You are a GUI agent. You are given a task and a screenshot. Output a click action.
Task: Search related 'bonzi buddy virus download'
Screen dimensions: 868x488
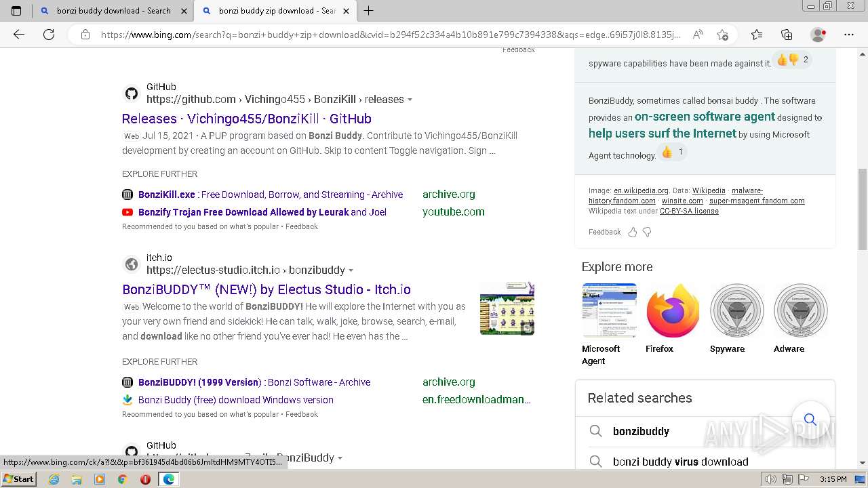pos(681,462)
